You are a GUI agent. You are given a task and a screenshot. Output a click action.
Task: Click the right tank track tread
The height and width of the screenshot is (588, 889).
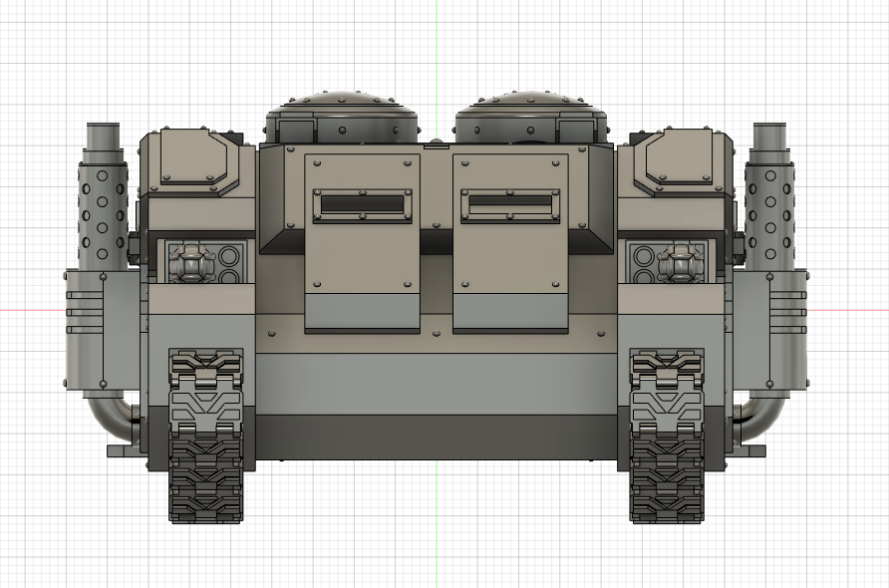pos(668,436)
